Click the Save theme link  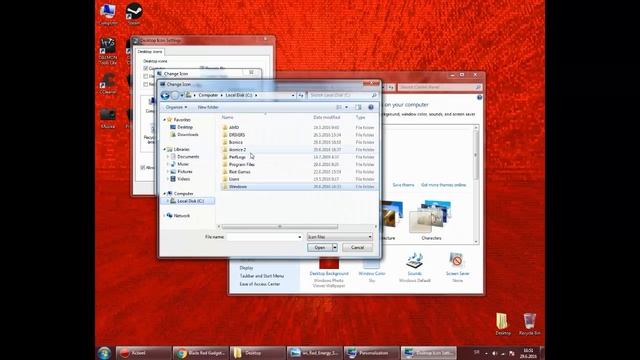point(403,185)
